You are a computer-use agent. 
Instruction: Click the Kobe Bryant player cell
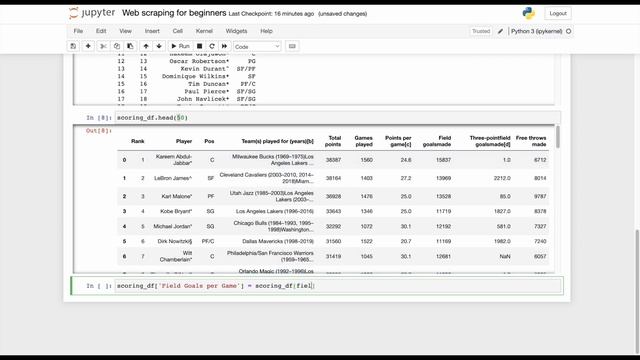click(176, 211)
